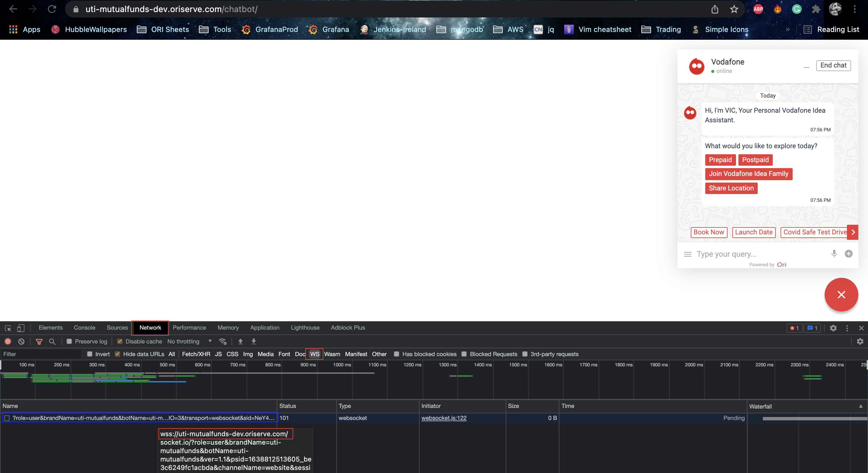The width and height of the screenshot is (868, 473).
Task: Click export HAR download icon
Action: pyautogui.click(x=254, y=341)
